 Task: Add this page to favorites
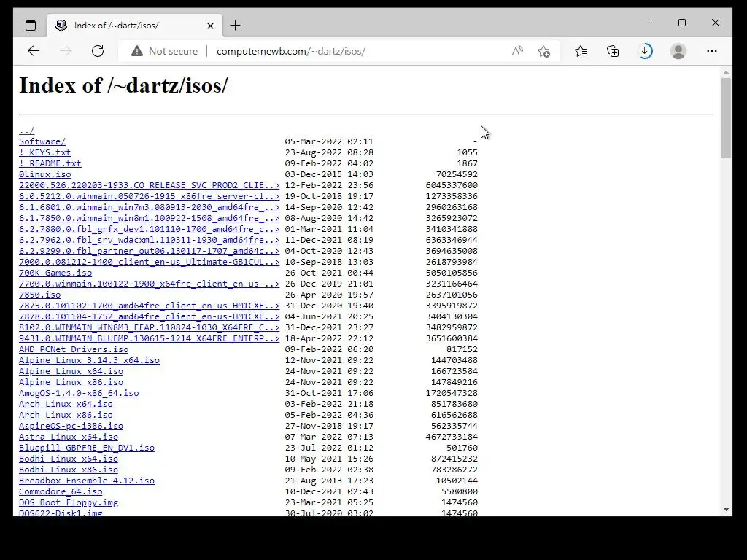coord(543,51)
